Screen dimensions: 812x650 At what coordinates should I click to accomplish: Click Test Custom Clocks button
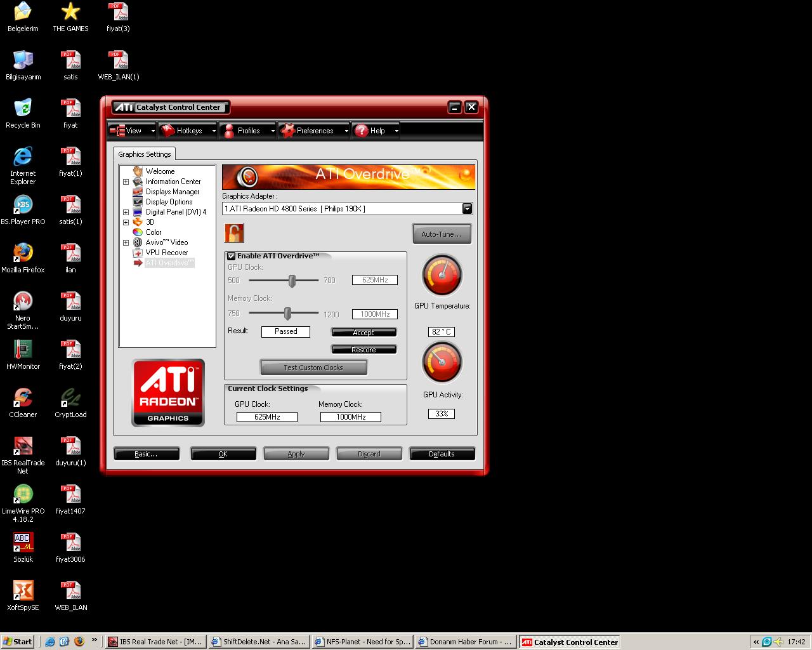(x=313, y=368)
